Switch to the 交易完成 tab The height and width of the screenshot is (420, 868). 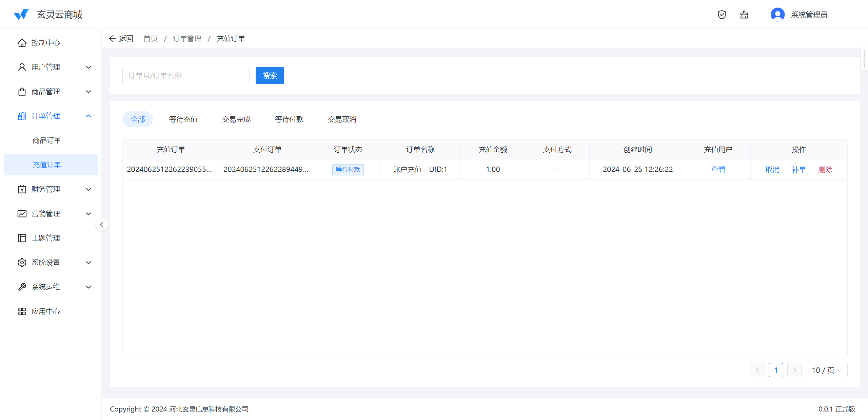(236, 119)
